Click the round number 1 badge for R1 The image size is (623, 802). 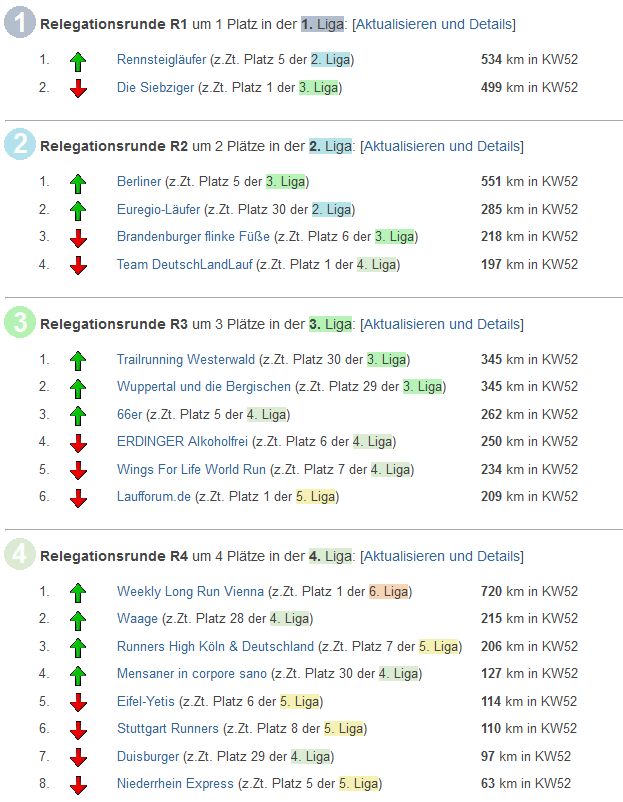tap(20, 22)
